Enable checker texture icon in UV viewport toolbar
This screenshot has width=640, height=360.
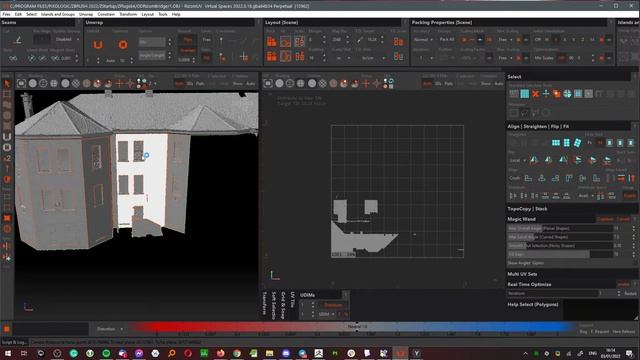323,83
